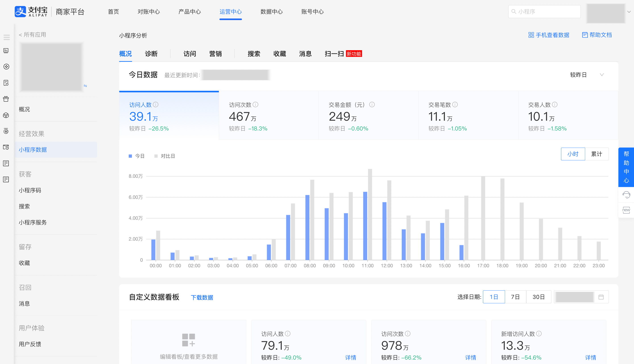The width and height of the screenshot is (634, 364).
Task: Open 手机查看数据 link
Action: pyautogui.click(x=549, y=35)
